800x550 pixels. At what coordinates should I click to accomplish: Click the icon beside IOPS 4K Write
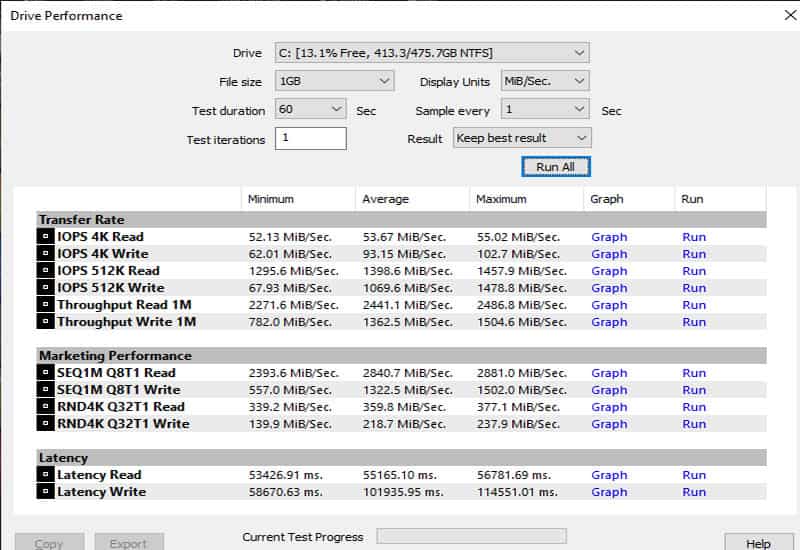pos(45,254)
